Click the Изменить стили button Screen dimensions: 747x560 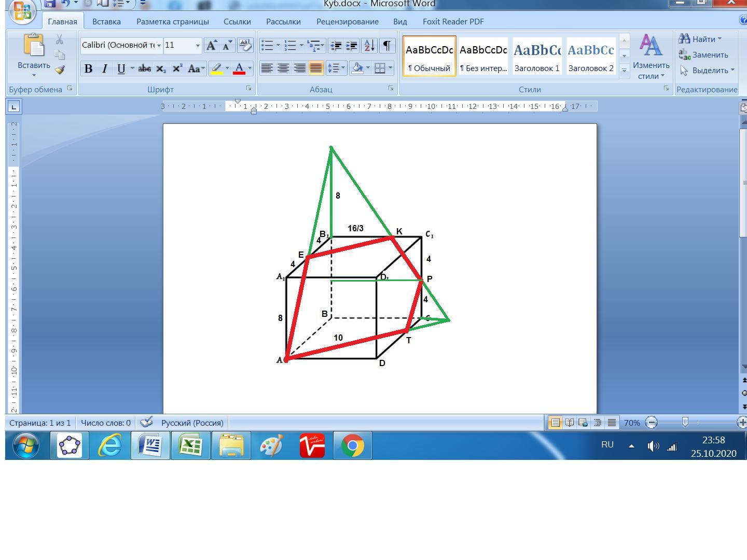pyautogui.click(x=651, y=57)
